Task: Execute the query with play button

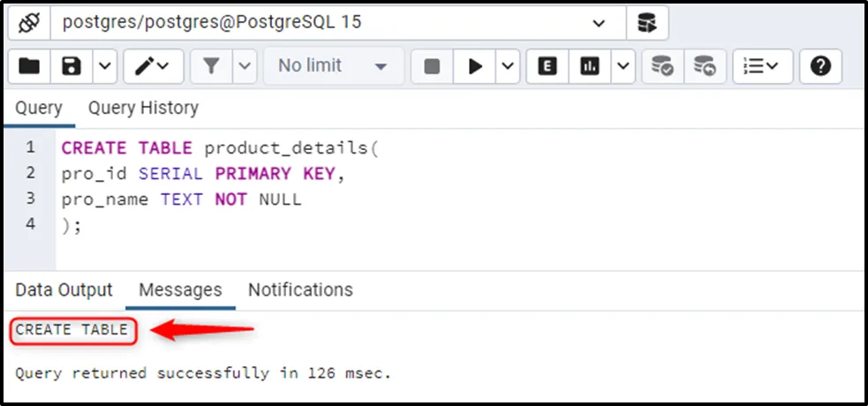Action: click(476, 65)
